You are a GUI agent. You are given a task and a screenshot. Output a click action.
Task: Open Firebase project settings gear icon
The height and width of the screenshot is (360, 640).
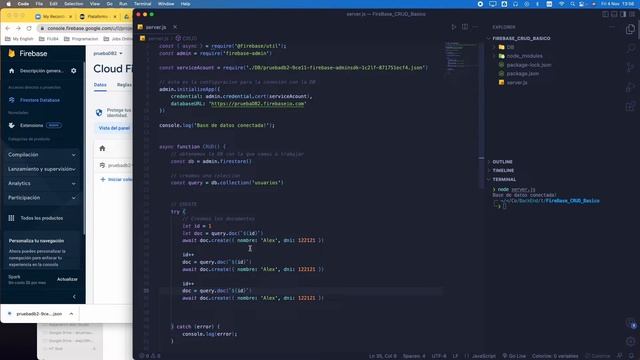coord(73,71)
